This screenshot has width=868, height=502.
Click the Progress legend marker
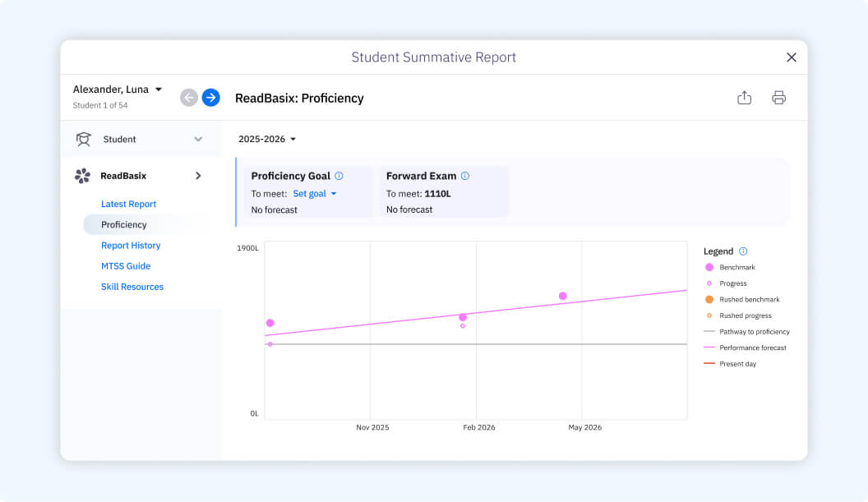pos(709,283)
